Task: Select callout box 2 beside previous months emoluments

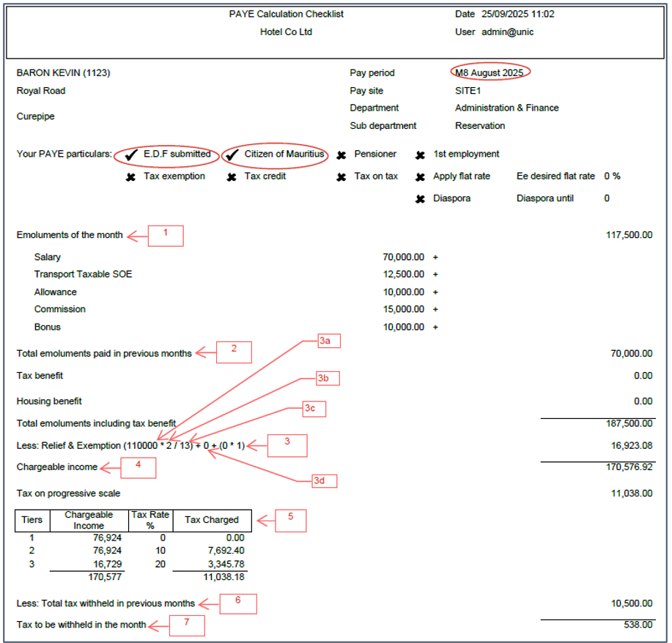Action: (234, 352)
